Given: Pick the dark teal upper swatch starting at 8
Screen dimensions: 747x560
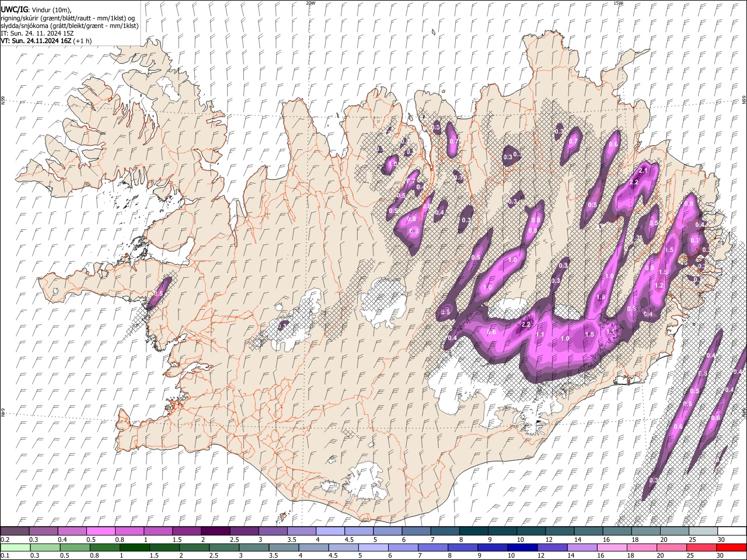Looking at the screenshot, I should (x=474, y=531).
